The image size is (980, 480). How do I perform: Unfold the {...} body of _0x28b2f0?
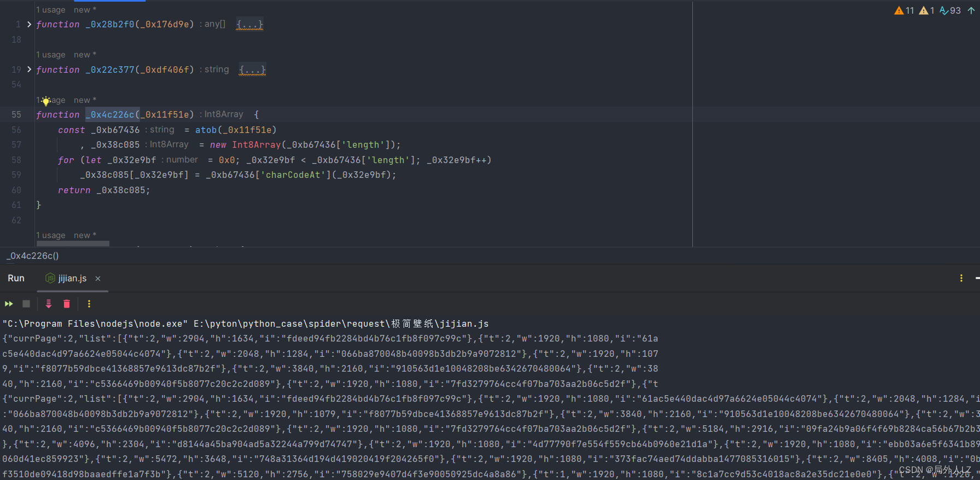pyautogui.click(x=249, y=24)
